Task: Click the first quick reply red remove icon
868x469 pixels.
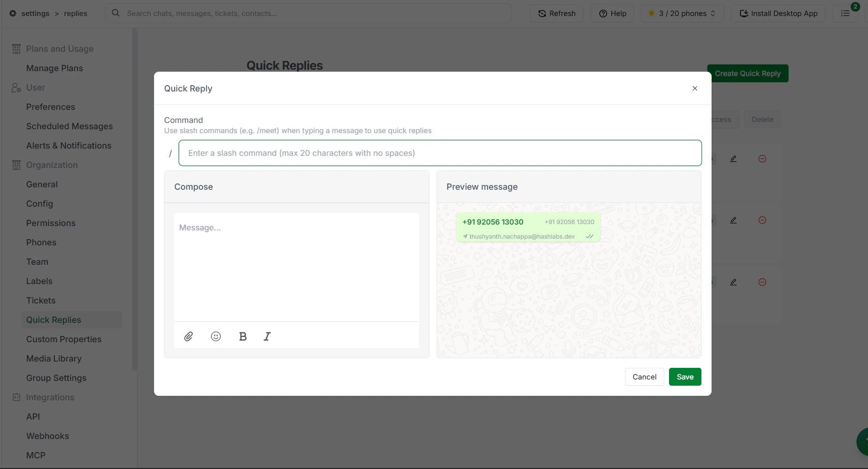Action: click(x=762, y=159)
